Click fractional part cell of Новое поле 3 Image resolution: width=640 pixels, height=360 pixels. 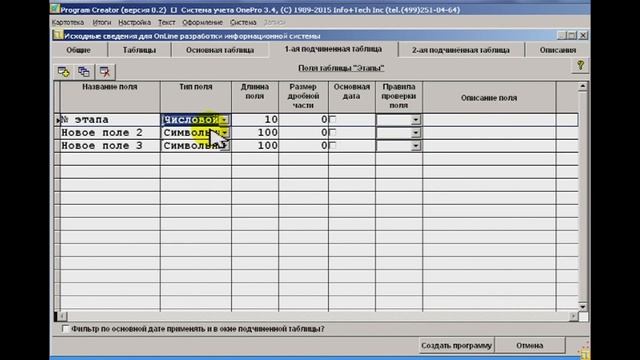coord(304,146)
